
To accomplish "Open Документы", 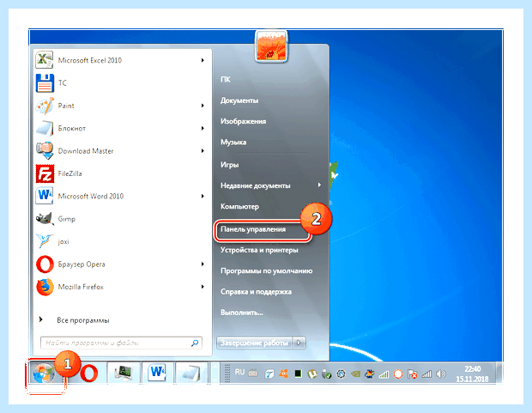I will click(239, 100).
